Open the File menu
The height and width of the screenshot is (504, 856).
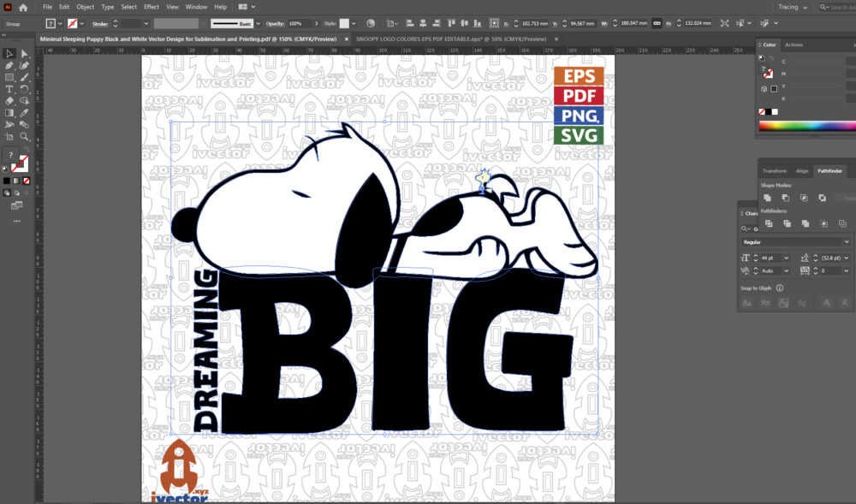[47, 7]
